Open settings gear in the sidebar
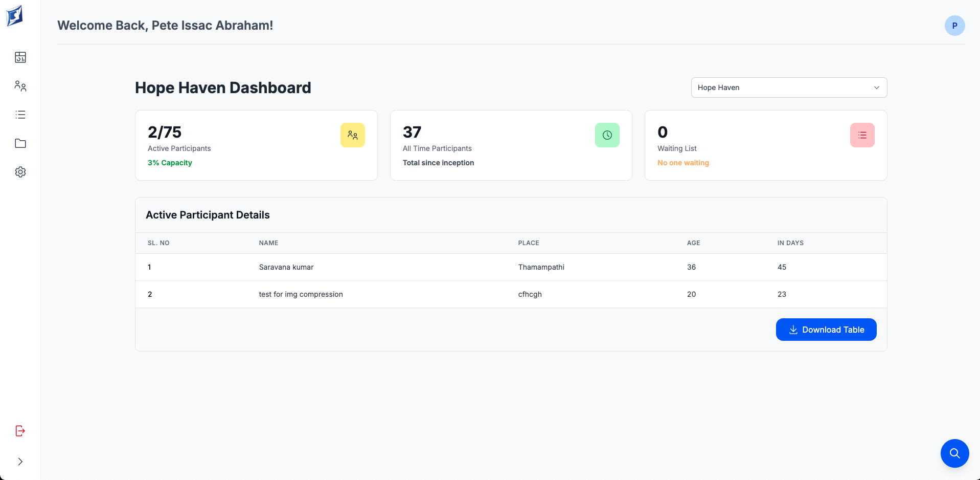Image resolution: width=980 pixels, height=480 pixels. tap(20, 172)
